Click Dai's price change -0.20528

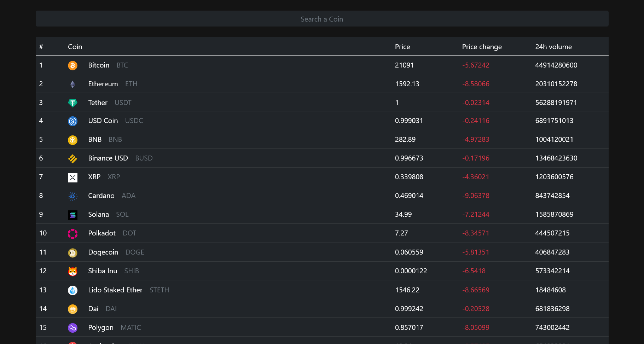tap(476, 309)
